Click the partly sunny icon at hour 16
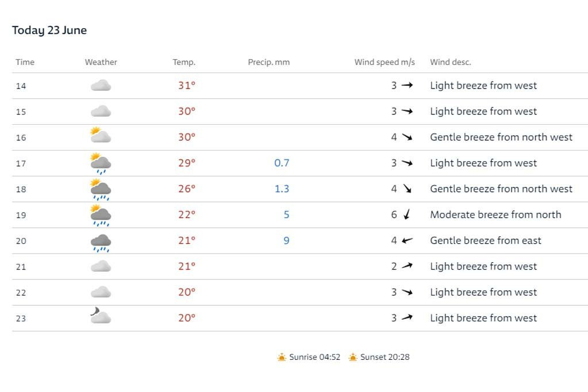This screenshot has height=392, width=588. pyautogui.click(x=101, y=136)
